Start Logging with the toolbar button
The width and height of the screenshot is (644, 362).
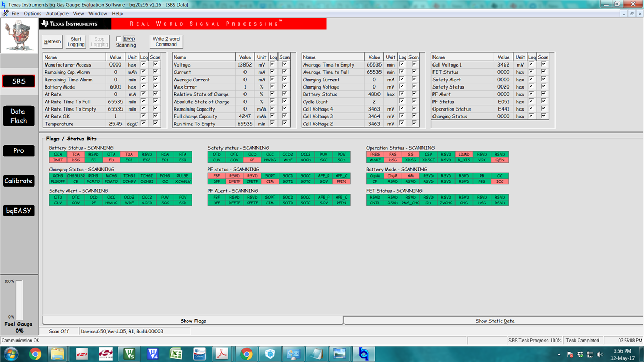(76, 42)
